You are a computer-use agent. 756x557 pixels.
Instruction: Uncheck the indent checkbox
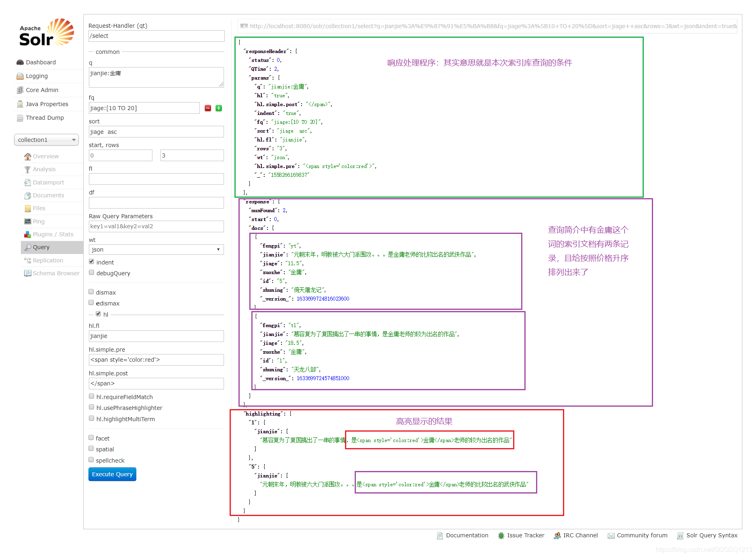pos(91,262)
